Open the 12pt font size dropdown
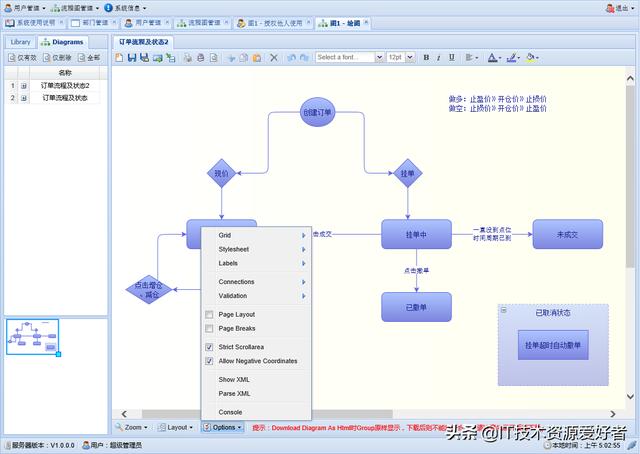Viewport: 640px width, 454px height. coord(410,58)
